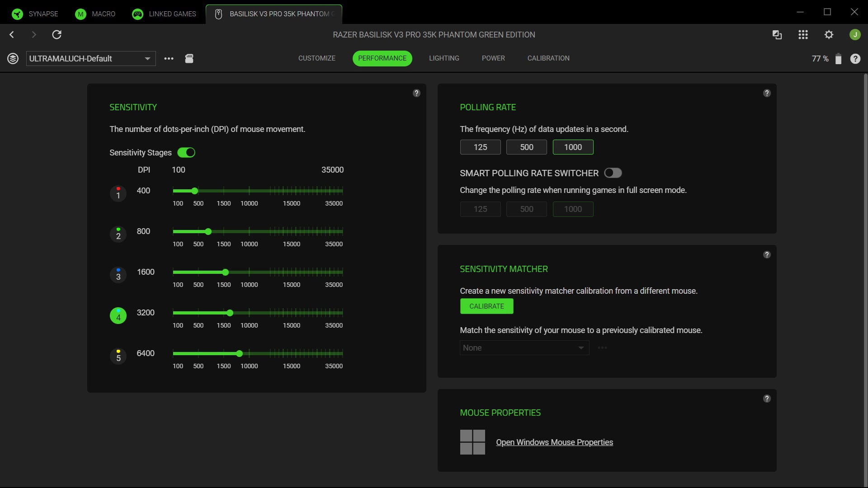Open Synapse settings via the gear icon
This screenshot has width=868, height=488.
click(830, 34)
